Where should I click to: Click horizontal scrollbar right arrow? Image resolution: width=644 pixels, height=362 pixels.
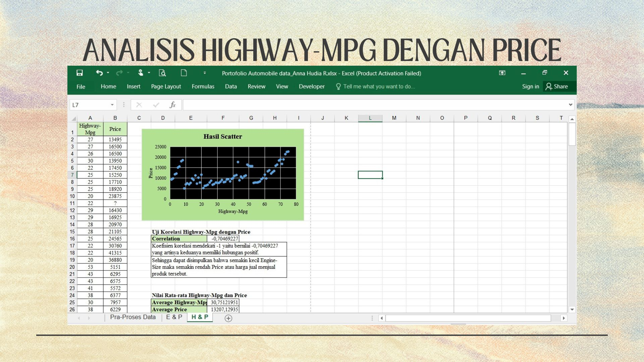click(x=563, y=318)
